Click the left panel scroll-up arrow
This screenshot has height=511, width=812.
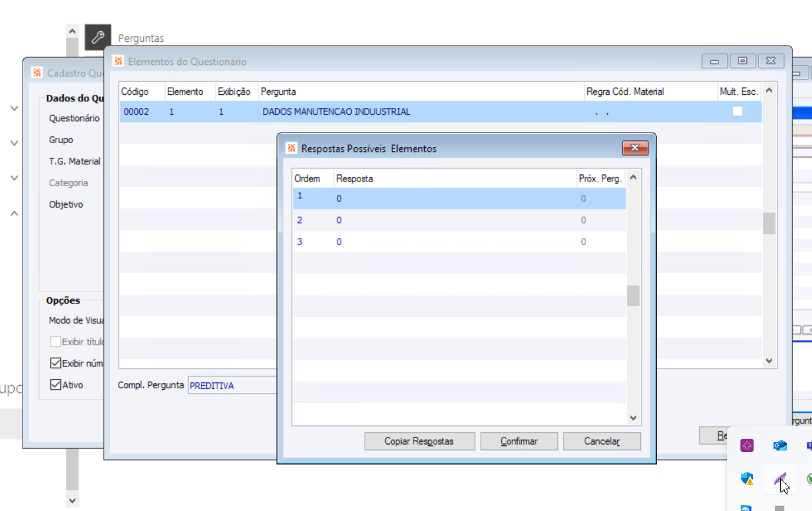coord(72,30)
